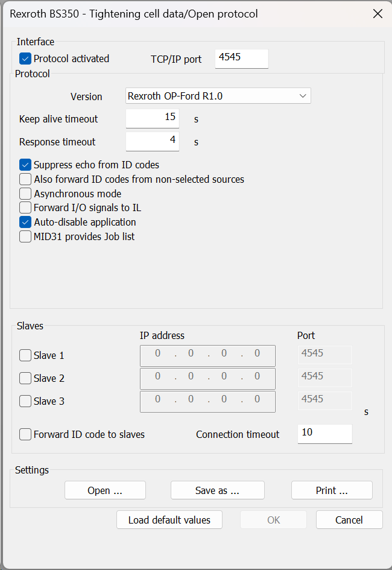Click the Connection timeout field
The width and height of the screenshot is (392, 570).
[325, 434]
